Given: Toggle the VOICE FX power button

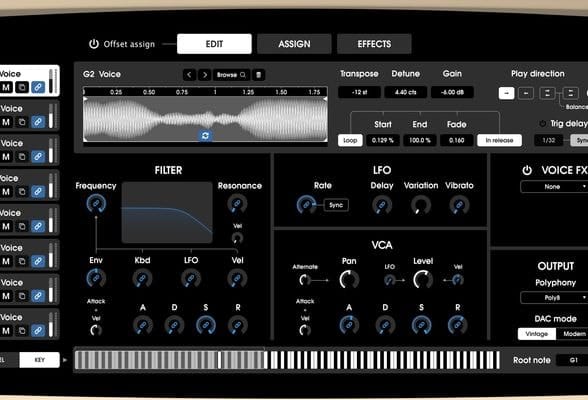Looking at the screenshot, I should pyautogui.click(x=527, y=170).
